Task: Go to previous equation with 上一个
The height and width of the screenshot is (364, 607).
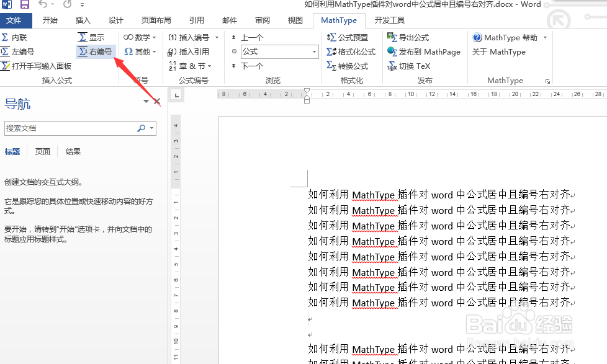Action: [248, 38]
